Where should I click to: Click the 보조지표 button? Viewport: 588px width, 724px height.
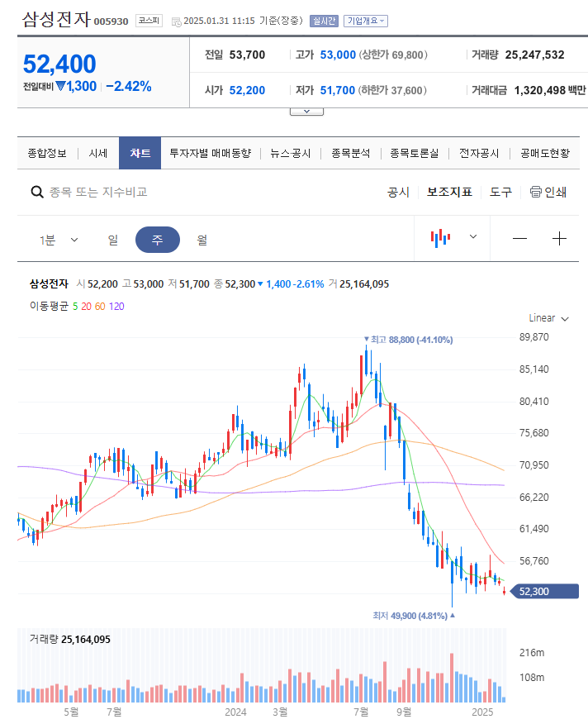449,192
